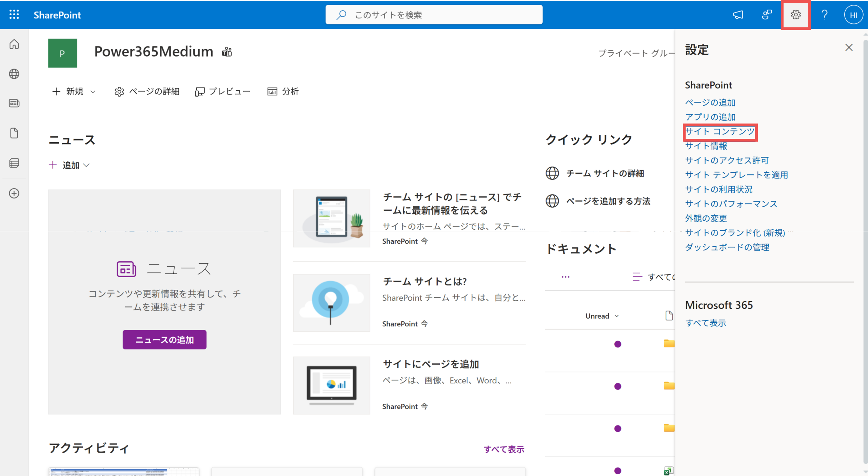
Task: Open ページの詳細 in command bar
Action: [147, 92]
